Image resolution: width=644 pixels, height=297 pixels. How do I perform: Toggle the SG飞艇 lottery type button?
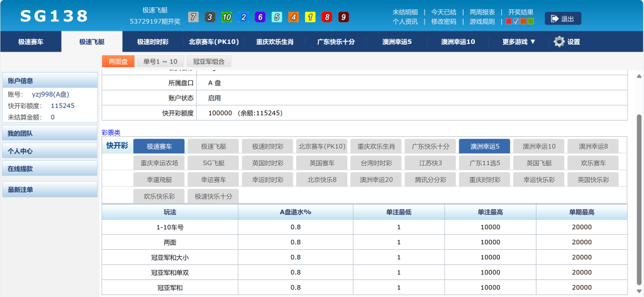[x=213, y=163]
